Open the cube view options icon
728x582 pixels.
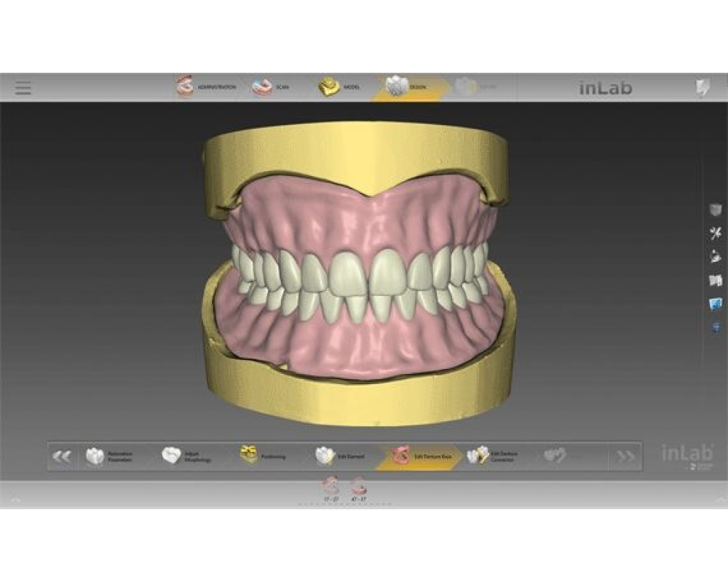pos(716,210)
